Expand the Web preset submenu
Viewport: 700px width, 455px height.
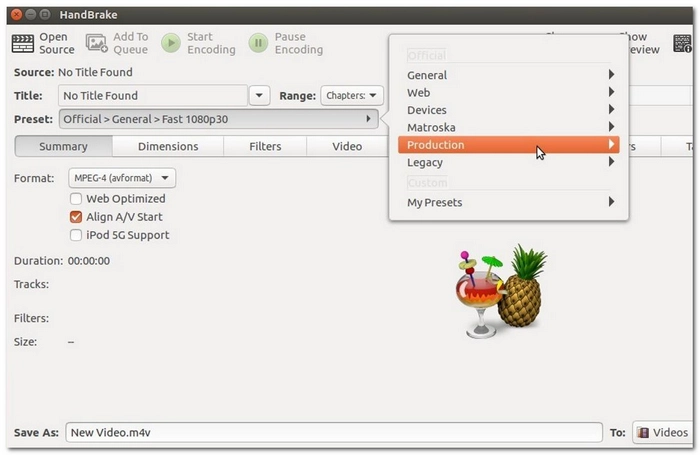(x=508, y=92)
